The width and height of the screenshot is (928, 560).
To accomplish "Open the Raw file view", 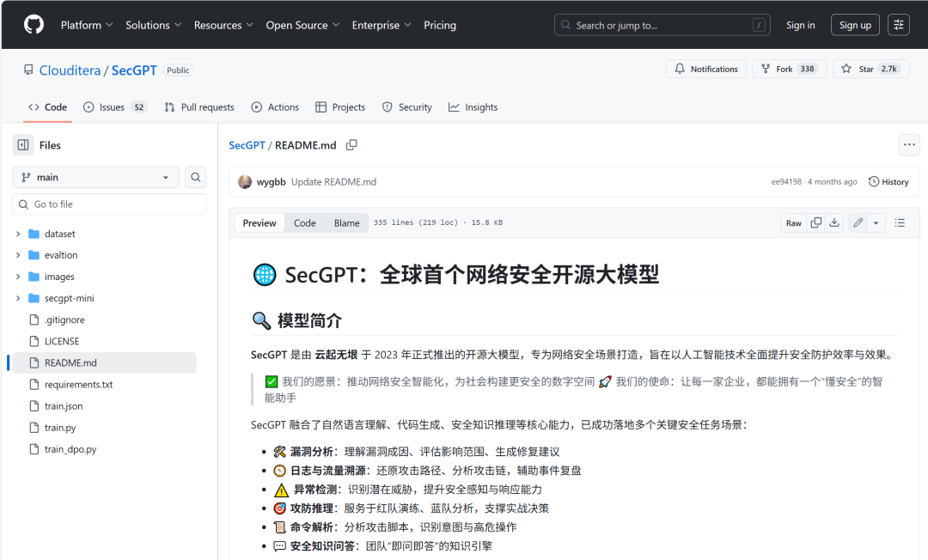I will [794, 223].
